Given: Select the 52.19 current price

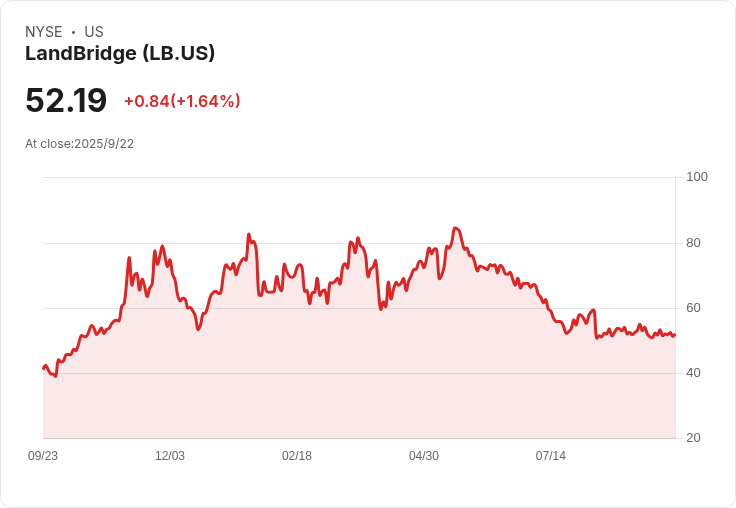Looking at the screenshot, I should [x=66, y=101].
